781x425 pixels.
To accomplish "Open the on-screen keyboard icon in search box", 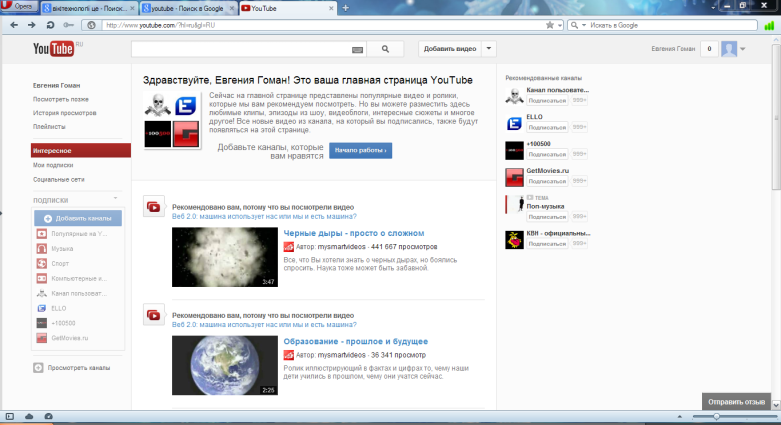I will coord(357,49).
